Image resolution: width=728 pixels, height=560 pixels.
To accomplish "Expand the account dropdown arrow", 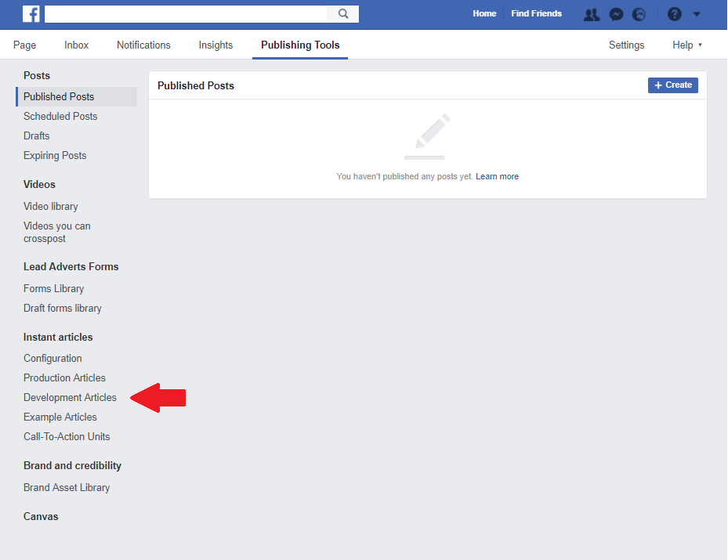I will (x=697, y=14).
